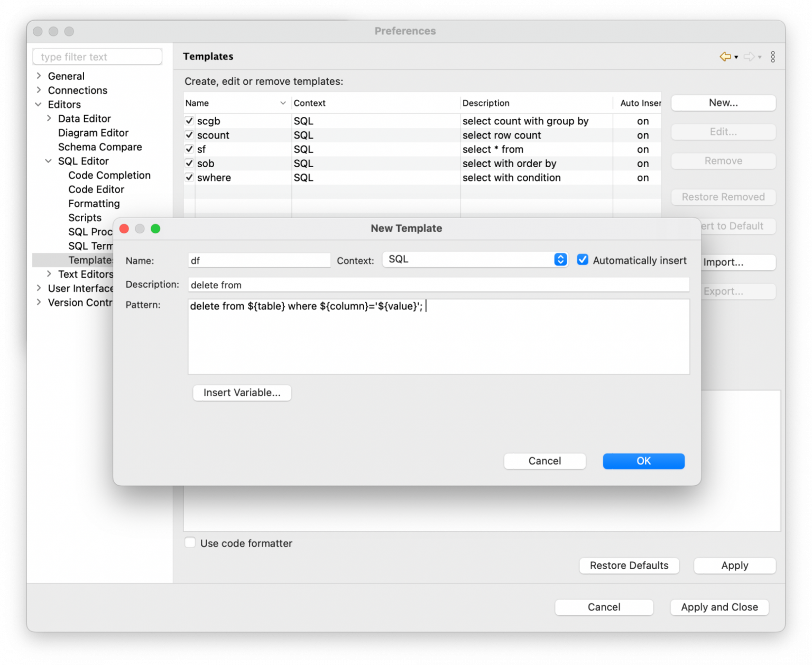Open the Context SQL dropdown
Image resolution: width=812 pixels, height=665 pixels.
[x=475, y=259]
